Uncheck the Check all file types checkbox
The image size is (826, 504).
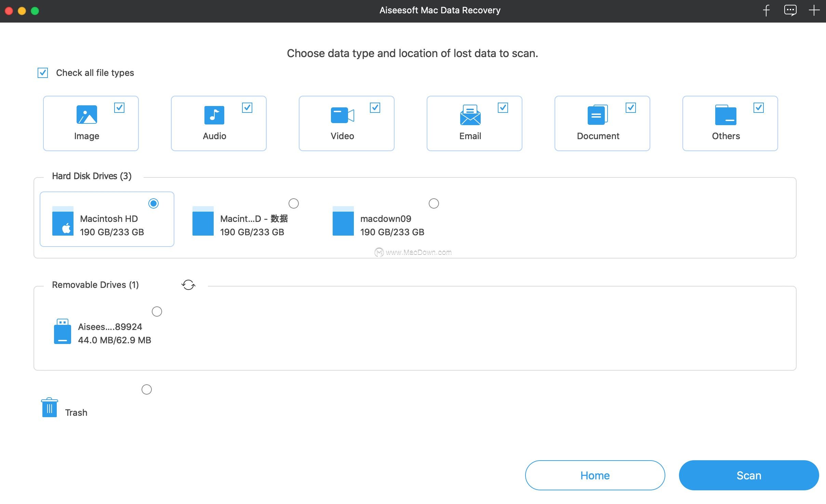42,72
